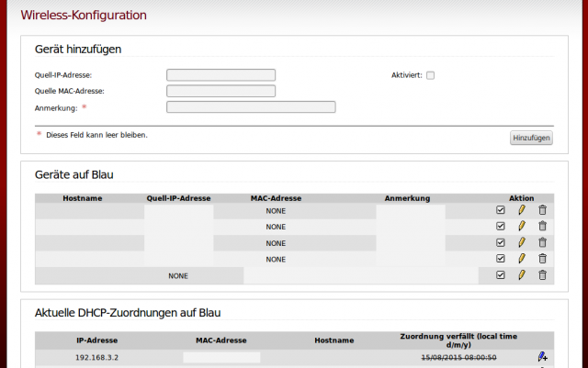Image resolution: width=588 pixels, height=368 pixels.
Task: Click pencil edit icon in second device row
Action: coord(522,226)
